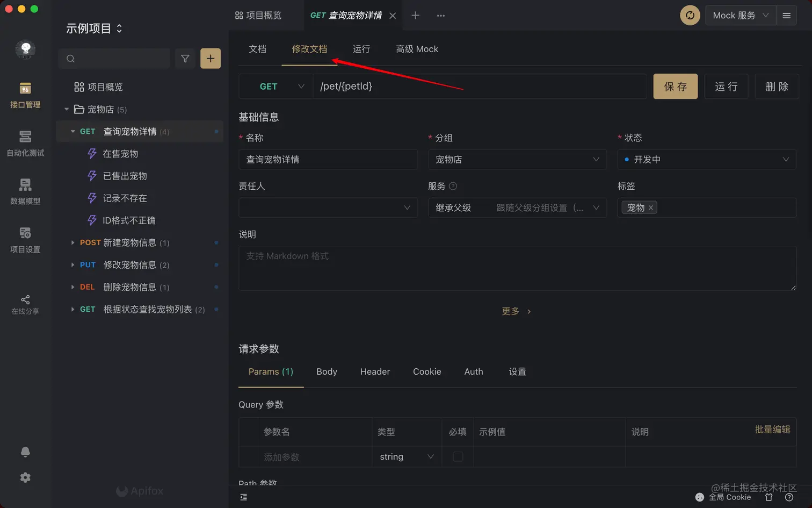Image resolution: width=812 pixels, height=508 pixels.
Task: Click the filter funnel icon
Action: pos(185,59)
